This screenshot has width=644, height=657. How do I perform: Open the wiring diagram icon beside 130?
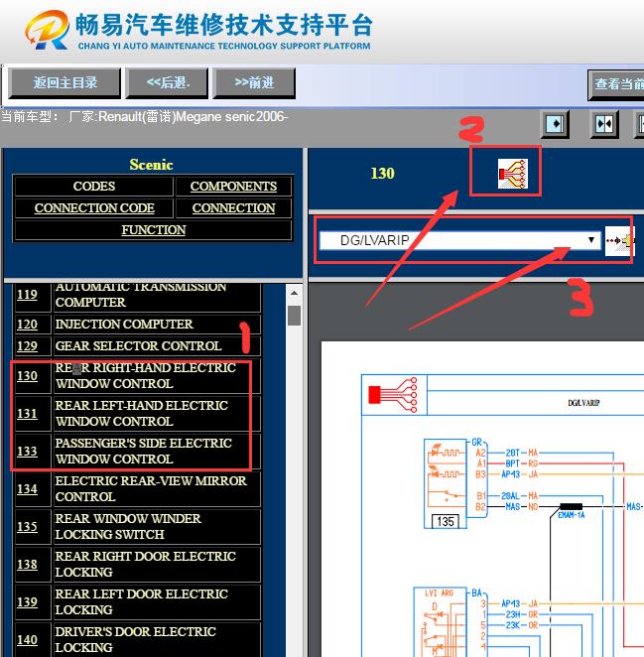click(512, 174)
